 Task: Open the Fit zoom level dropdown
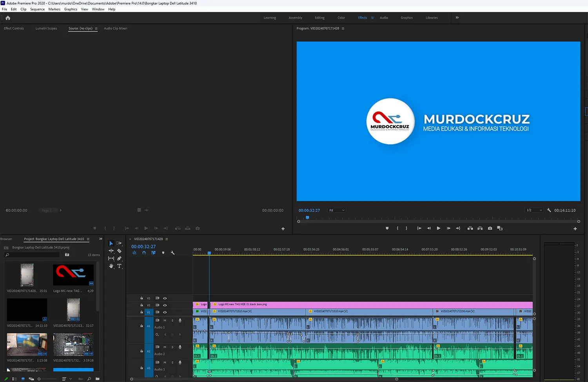(337, 210)
